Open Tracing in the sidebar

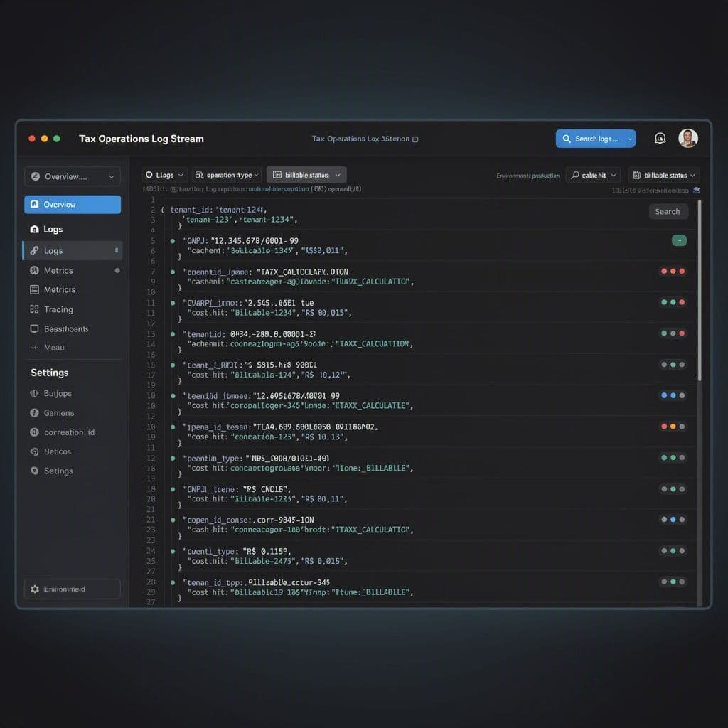pyautogui.click(x=58, y=309)
